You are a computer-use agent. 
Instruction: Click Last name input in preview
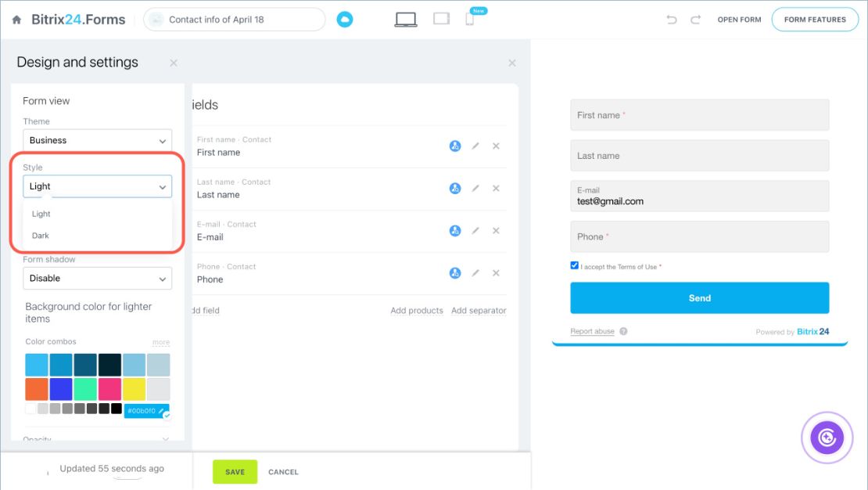click(700, 155)
